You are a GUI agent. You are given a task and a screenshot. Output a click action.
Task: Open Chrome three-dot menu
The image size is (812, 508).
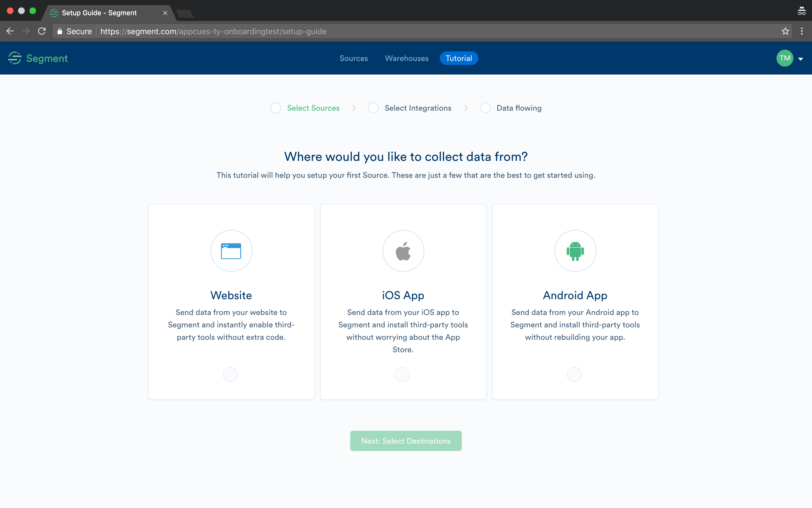(x=802, y=31)
